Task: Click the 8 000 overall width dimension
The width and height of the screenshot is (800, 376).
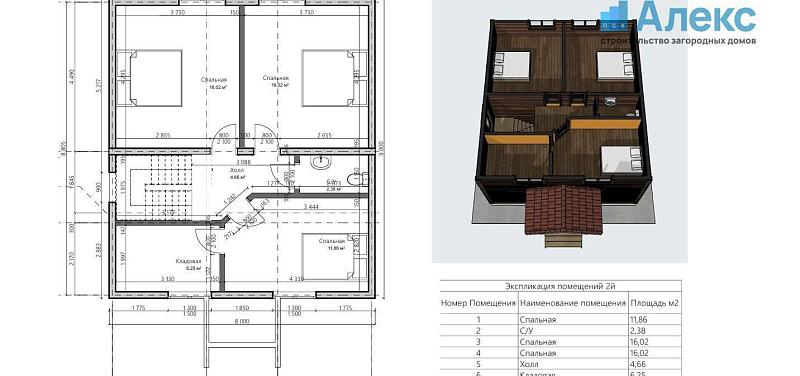Action: pyautogui.click(x=242, y=321)
